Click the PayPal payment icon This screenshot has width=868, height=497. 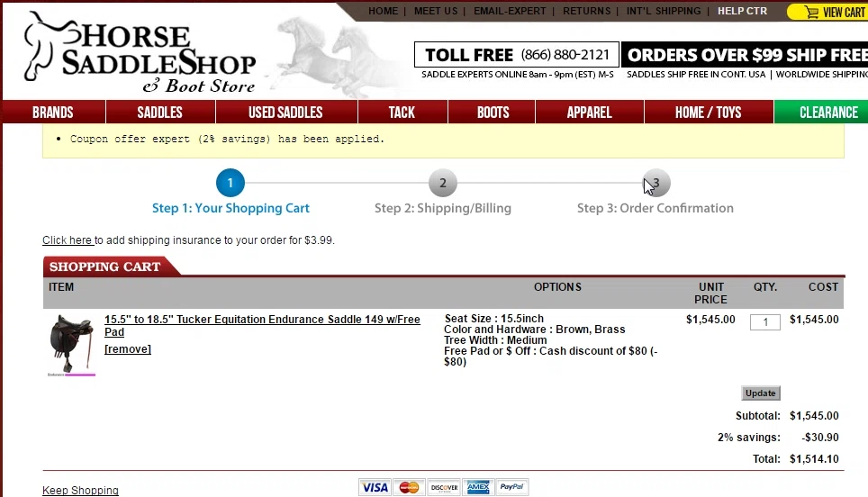(512, 487)
